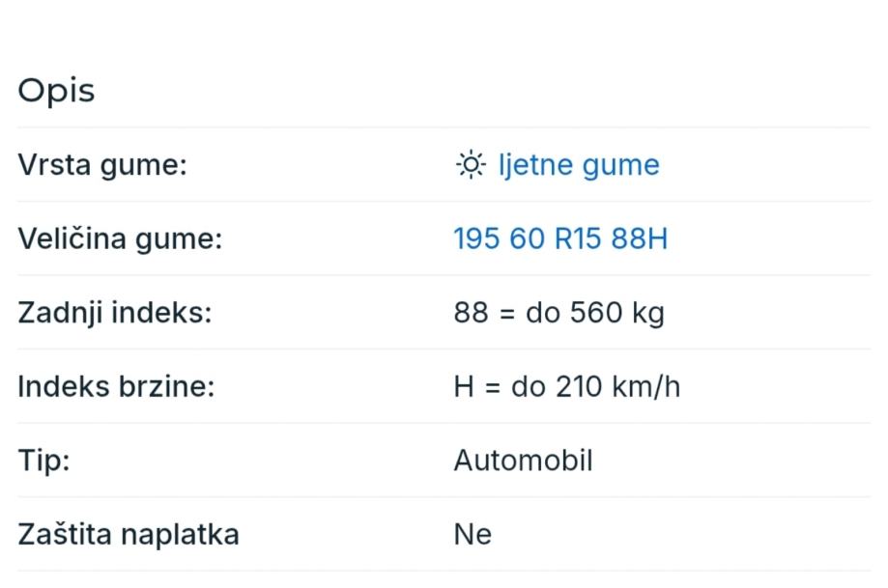Select the H = do 210 km/h value
Image resolution: width=888 pixels, height=588 pixels.
[x=566, y=387]
